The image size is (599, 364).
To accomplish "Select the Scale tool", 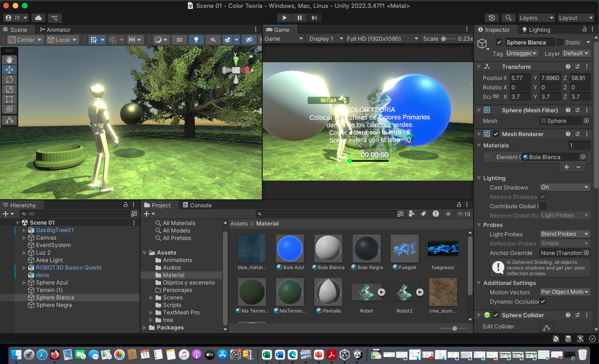I will [9, 89].
